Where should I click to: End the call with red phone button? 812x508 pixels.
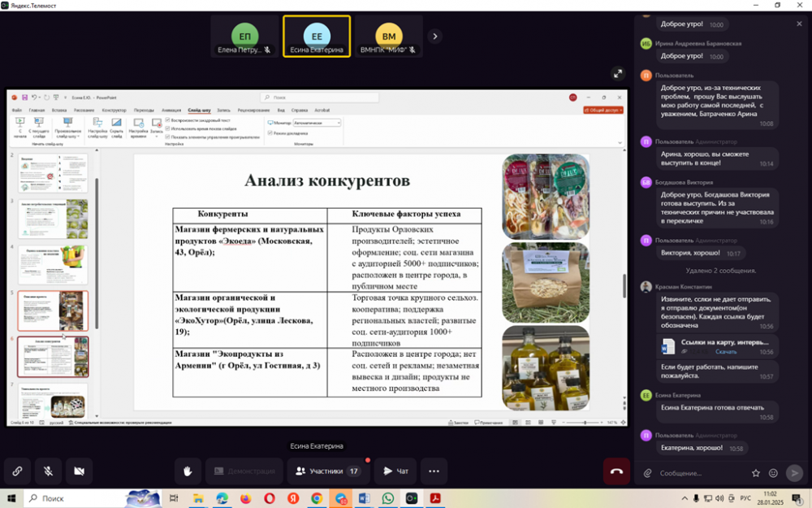(x=616, y=471)
